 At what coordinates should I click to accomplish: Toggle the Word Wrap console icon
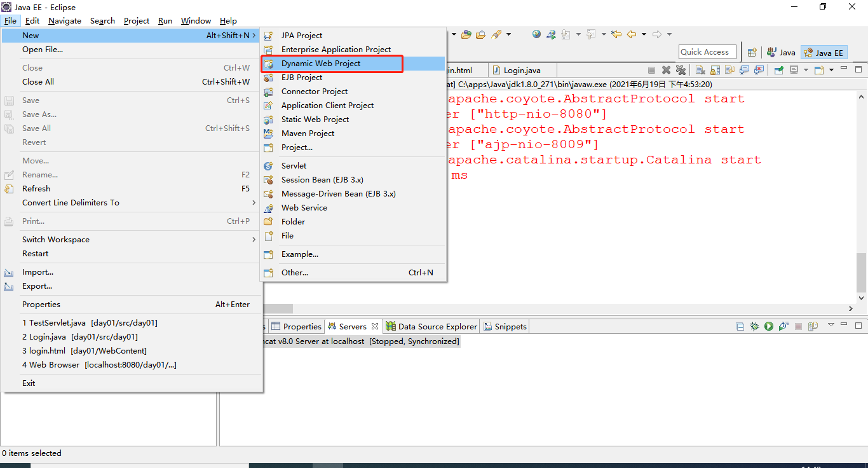pos(729,70)
